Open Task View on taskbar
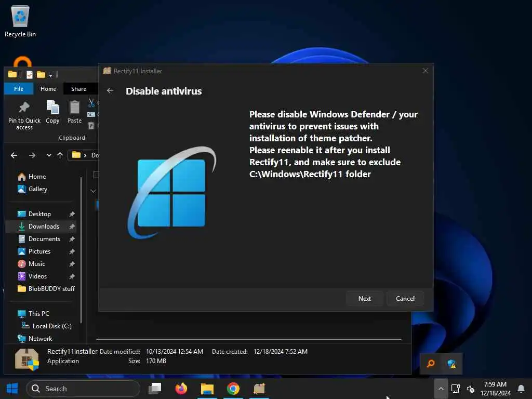 coord(155,389)
